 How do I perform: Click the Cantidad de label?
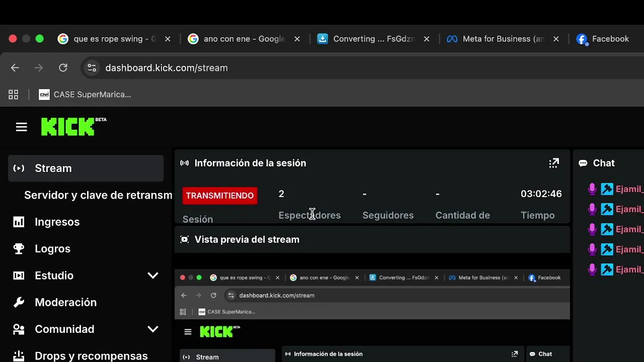click(462, 215)
